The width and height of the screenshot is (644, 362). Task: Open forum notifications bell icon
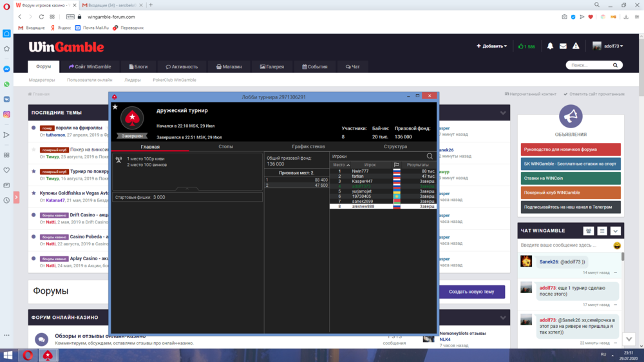[550, 46]
